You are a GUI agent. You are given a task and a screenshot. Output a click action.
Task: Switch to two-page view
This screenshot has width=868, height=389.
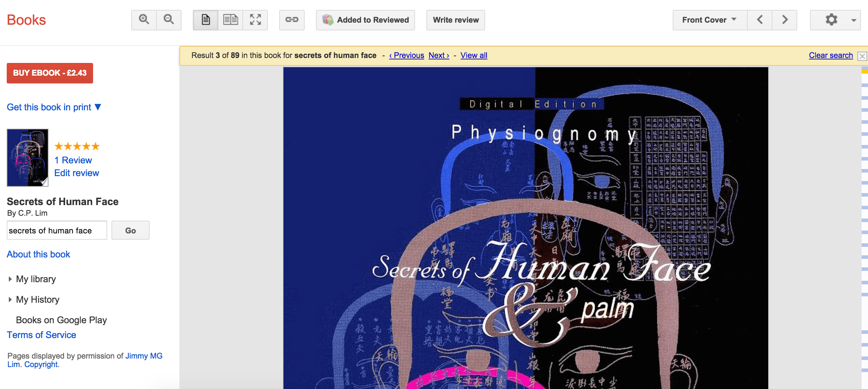coord(230,20)
